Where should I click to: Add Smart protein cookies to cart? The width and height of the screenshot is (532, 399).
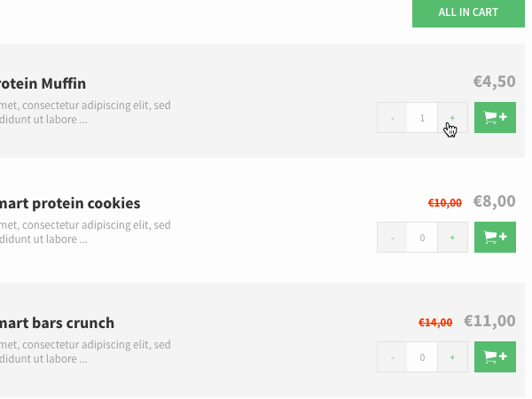click(495, 238)
